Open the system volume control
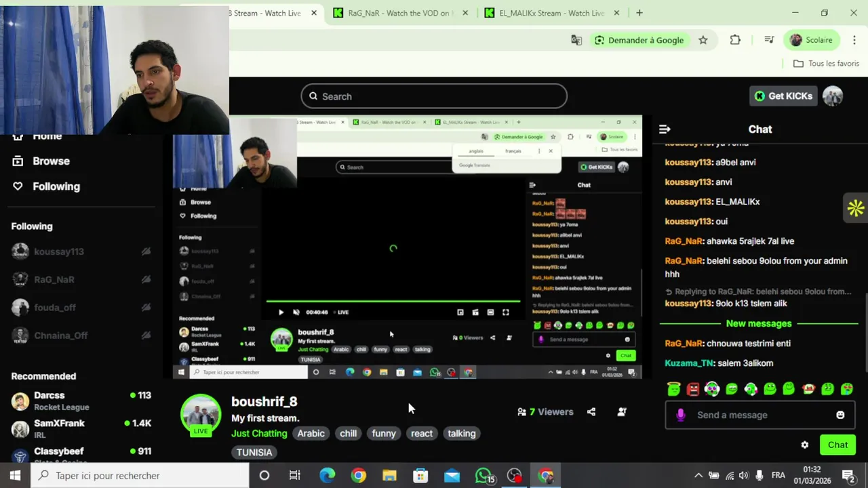 pos(743,475)
